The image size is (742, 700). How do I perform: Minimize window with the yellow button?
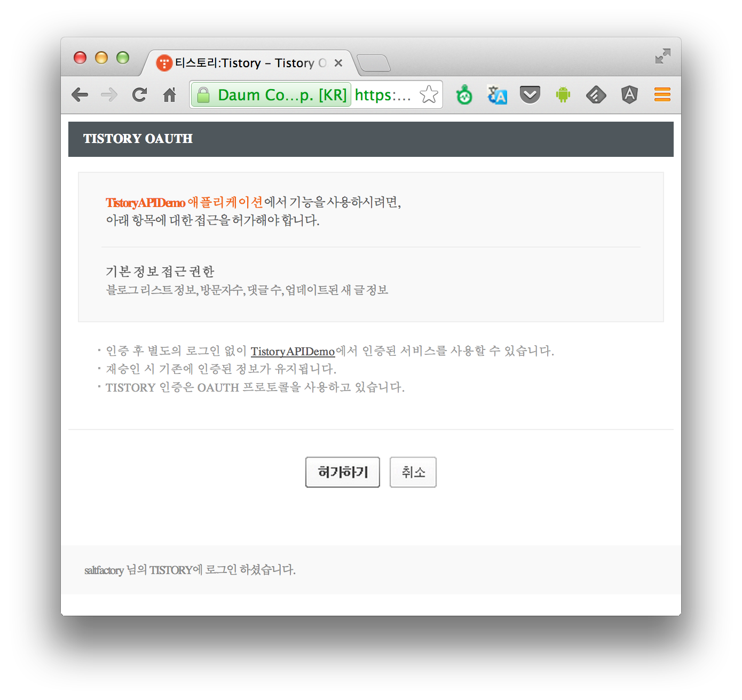point(101,58)
